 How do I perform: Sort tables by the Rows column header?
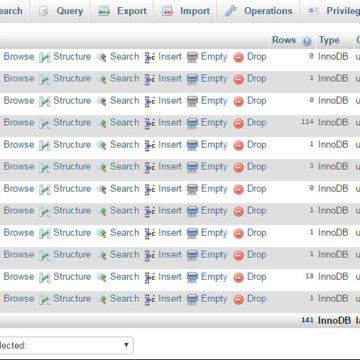pos(284,40)
